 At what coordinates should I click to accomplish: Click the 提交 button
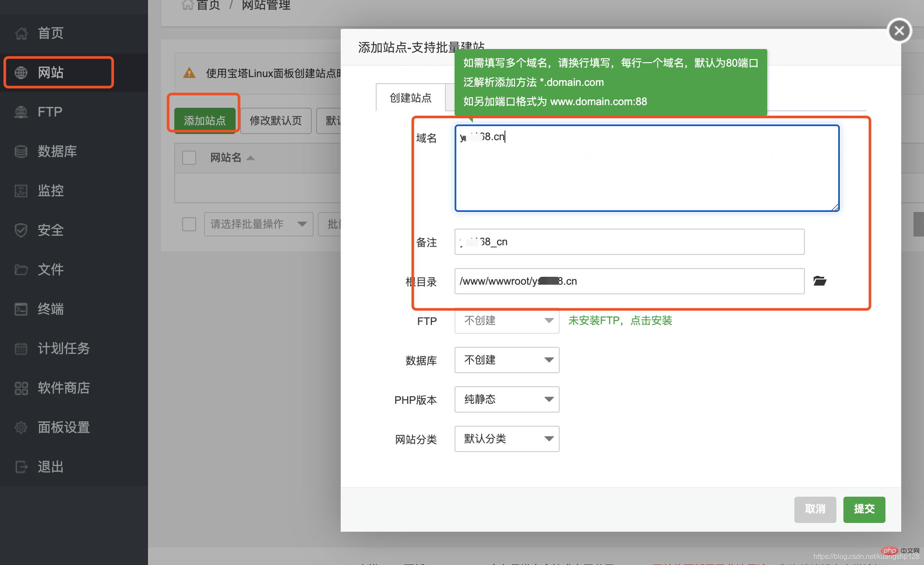pyautogui.click(x=862, y=508)
